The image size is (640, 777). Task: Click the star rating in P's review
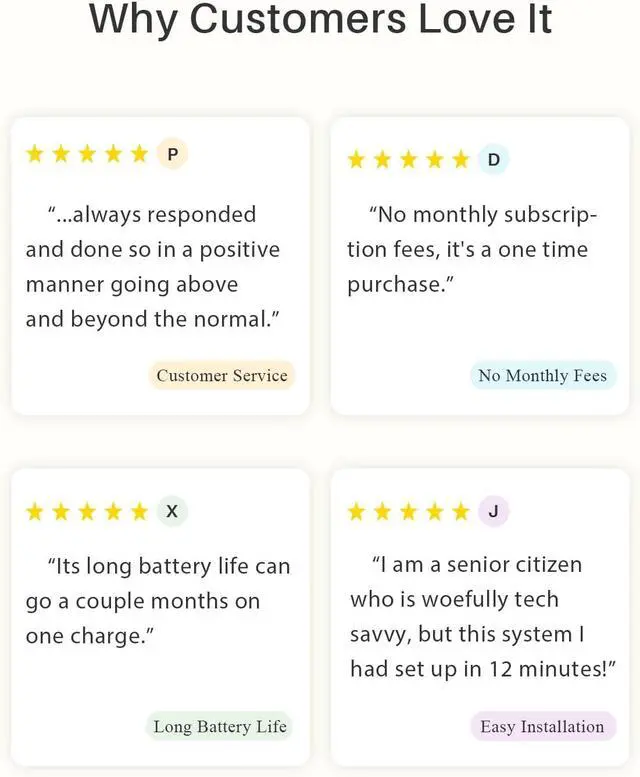87,154
